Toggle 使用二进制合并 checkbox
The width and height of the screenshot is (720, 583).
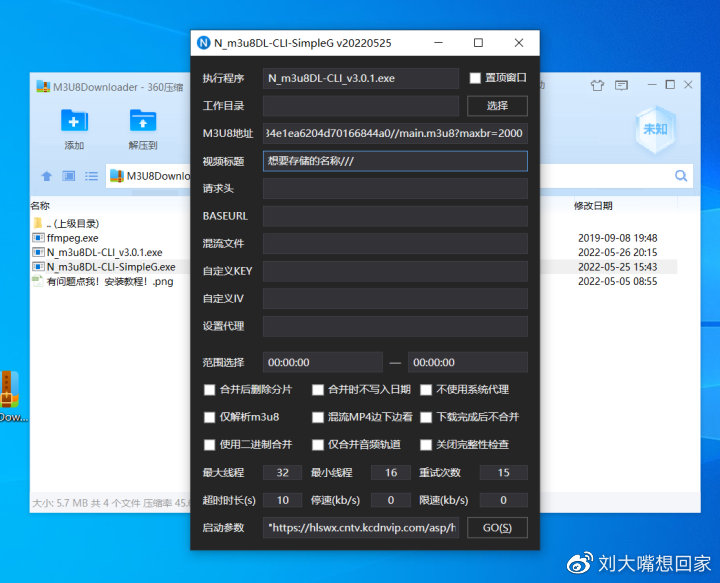coord(209,445)
